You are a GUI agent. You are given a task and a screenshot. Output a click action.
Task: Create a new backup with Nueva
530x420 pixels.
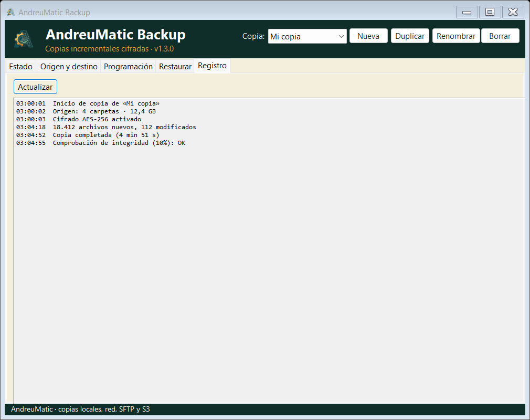click(368, 36)
